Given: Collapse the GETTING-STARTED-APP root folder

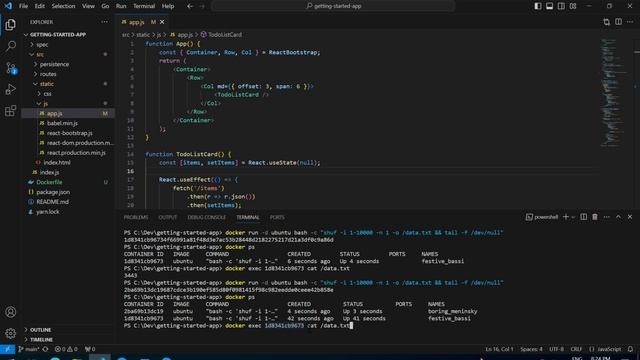Looking at the screenshot, I should pos(57,35).
